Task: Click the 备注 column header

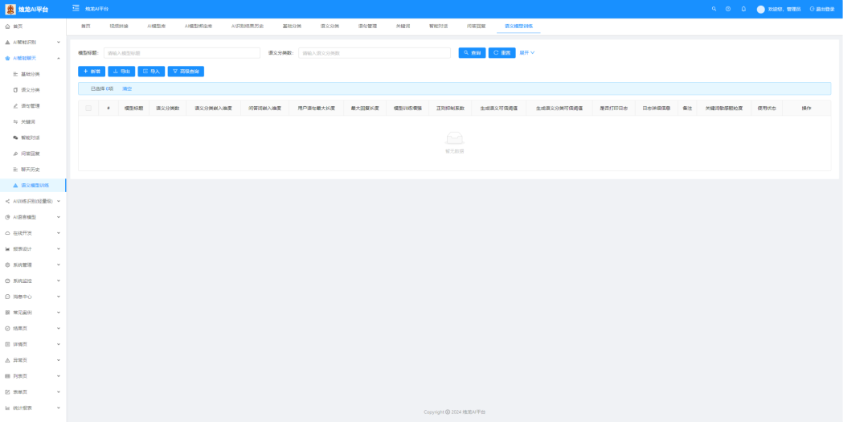Action: 687,108
